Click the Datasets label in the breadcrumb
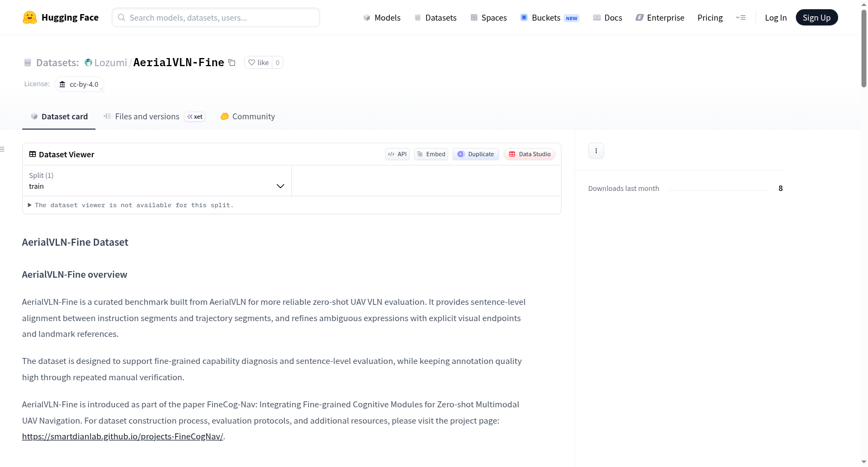 point(58,62)
